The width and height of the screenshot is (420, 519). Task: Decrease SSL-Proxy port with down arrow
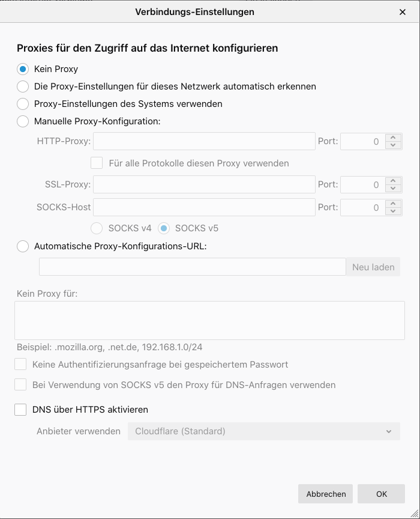pyautogui.click(x=393, y=189)
